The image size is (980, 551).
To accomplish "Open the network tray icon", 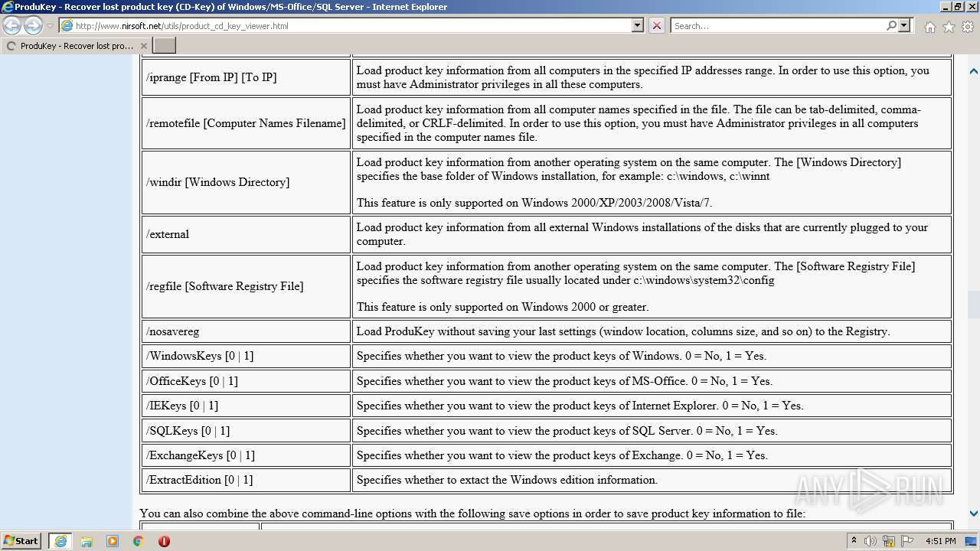I will [888, 541].
